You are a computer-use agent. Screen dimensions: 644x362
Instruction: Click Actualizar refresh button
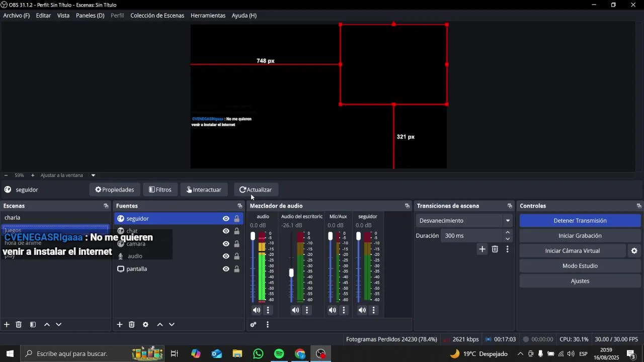pyautogui.click(x=256, y=190)
